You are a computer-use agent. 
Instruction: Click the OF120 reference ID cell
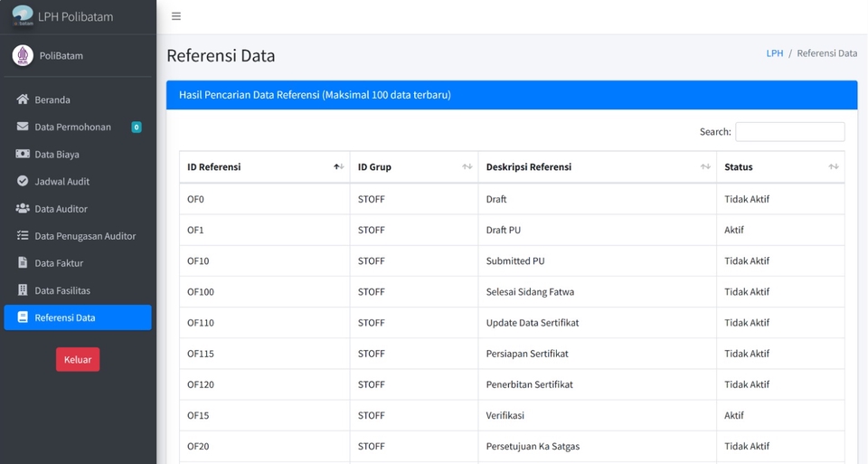tap(265, 384)
